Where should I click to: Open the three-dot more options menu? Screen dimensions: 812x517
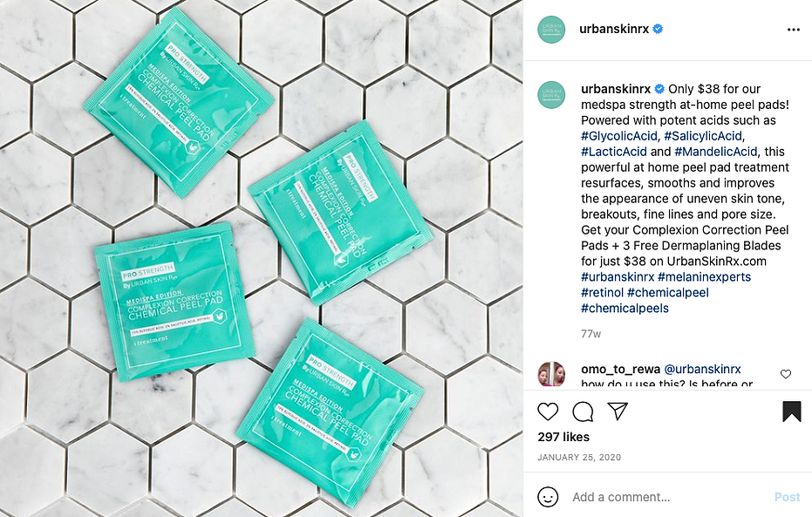pyautogui.click(x=794, y=30)
